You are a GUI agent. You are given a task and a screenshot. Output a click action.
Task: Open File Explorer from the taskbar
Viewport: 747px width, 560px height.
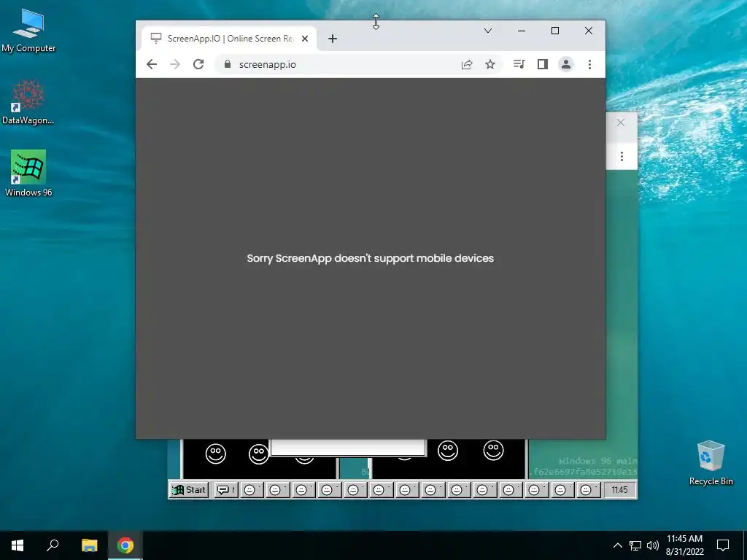click(x=89, y=545)
